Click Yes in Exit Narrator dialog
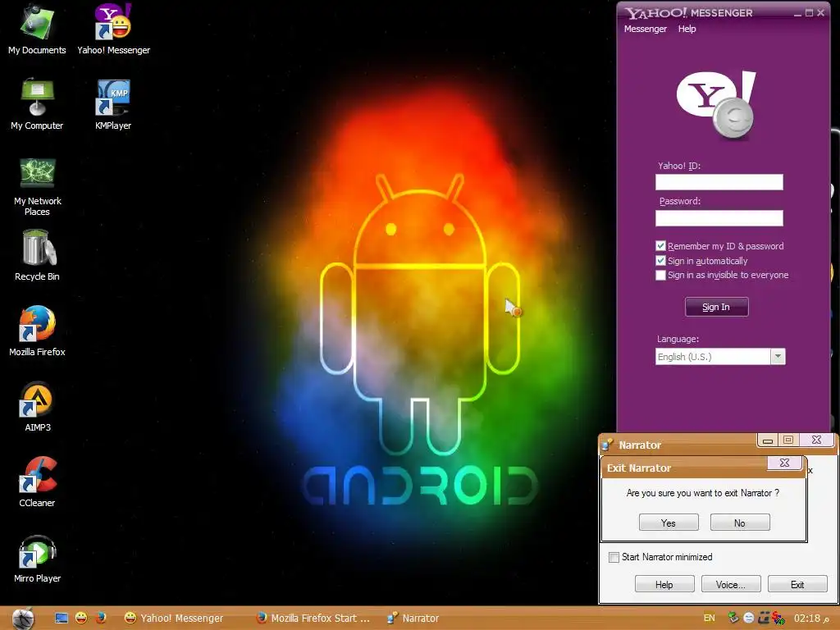 click(x=669, y=523)
